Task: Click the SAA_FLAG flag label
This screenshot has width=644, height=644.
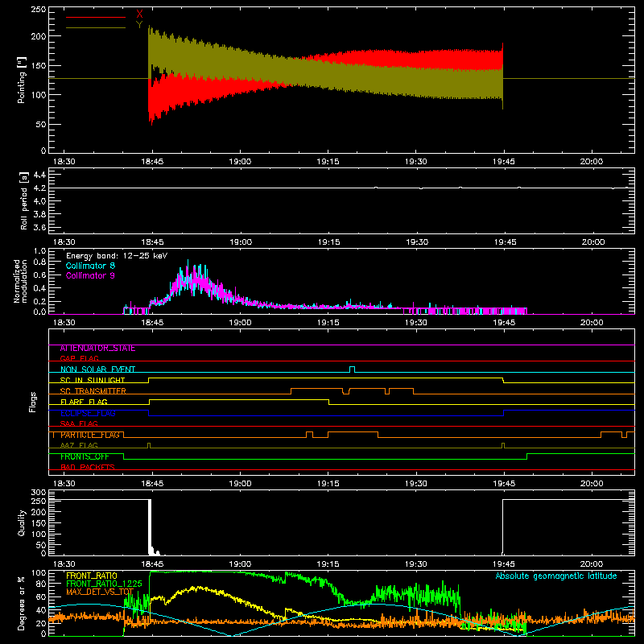Action: click(79, 423)
